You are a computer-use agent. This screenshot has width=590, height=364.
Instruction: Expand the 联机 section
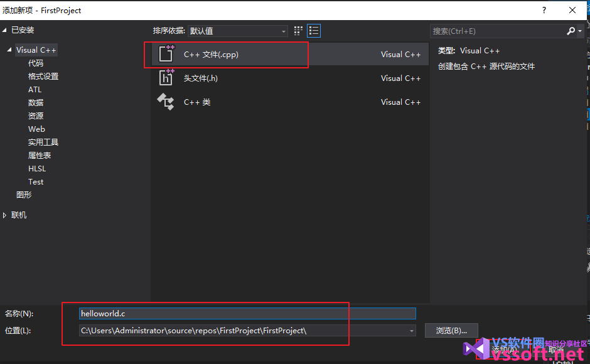click(4, 215)
